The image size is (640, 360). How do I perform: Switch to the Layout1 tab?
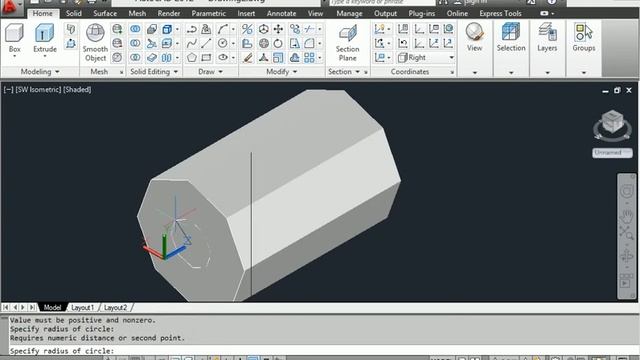tap(82, 307)
